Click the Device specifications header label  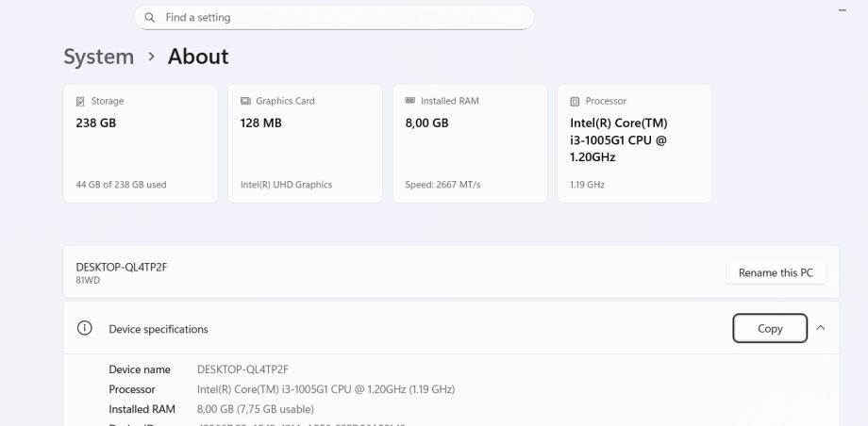pyautogui.click(x=159, y=329)
